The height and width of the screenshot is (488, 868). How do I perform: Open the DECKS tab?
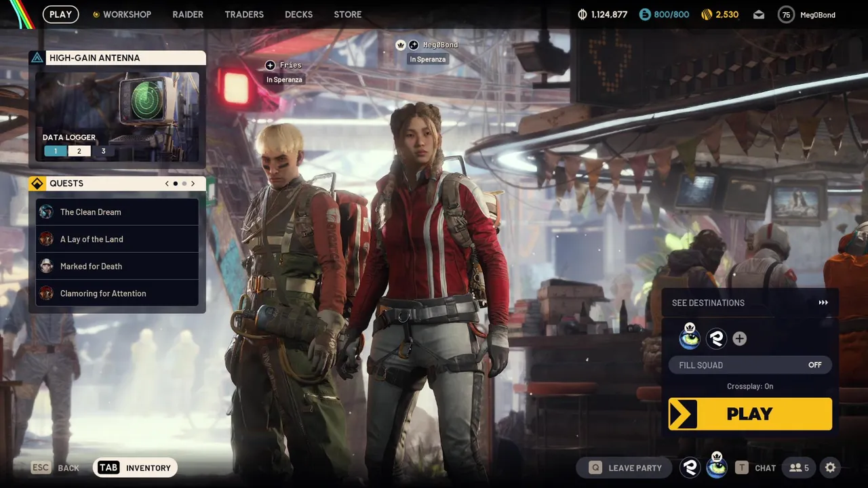click(x=299, y=14)
